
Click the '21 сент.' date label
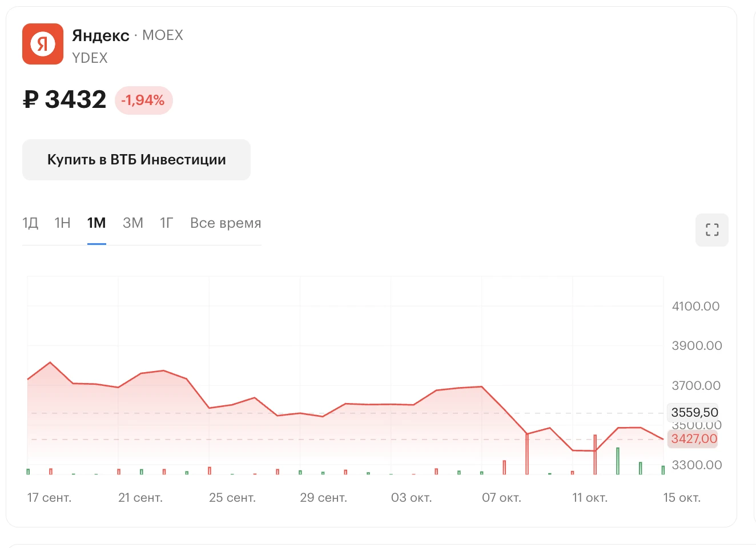coord(140,498)
